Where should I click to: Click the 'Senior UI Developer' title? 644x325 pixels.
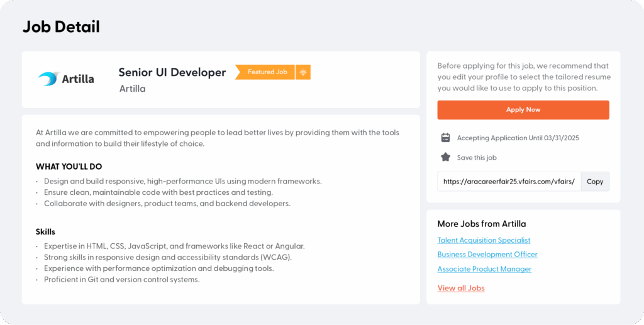tap(172, 73)
